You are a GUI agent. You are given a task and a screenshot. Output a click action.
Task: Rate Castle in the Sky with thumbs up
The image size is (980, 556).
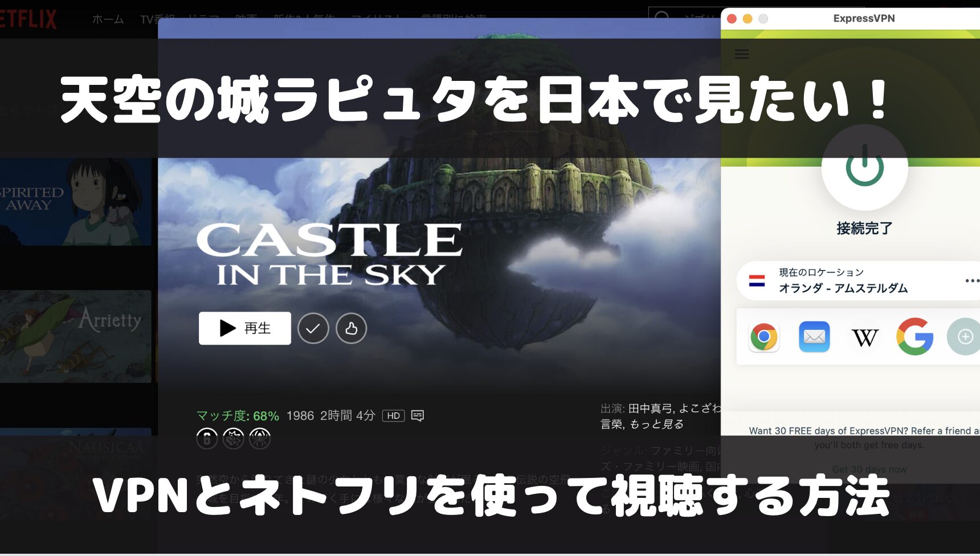351,328
